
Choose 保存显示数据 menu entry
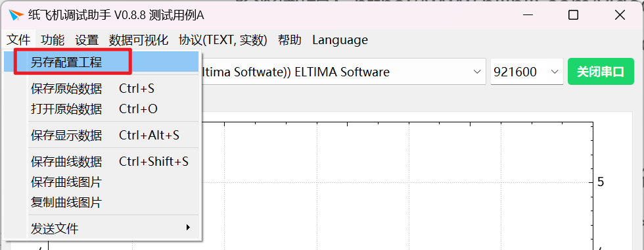coord(101,135)
